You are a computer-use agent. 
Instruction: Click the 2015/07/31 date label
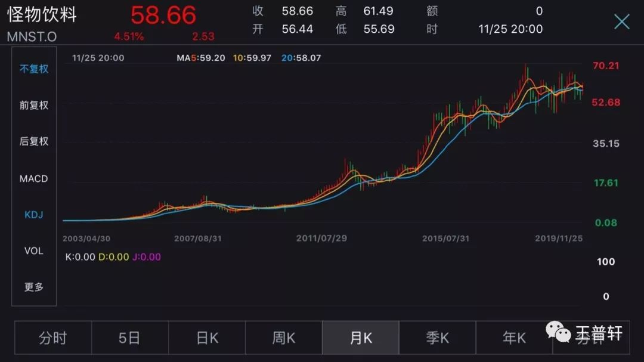[x=445, y=239]
